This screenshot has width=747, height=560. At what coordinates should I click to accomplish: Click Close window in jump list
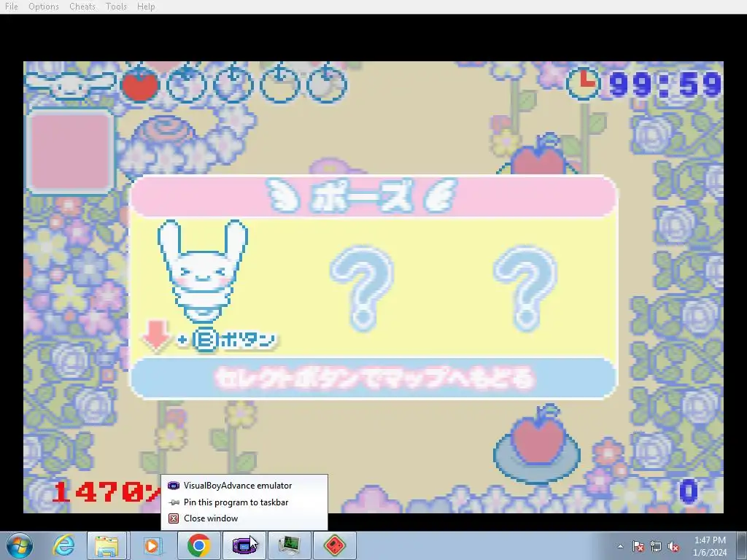[244, 518]
